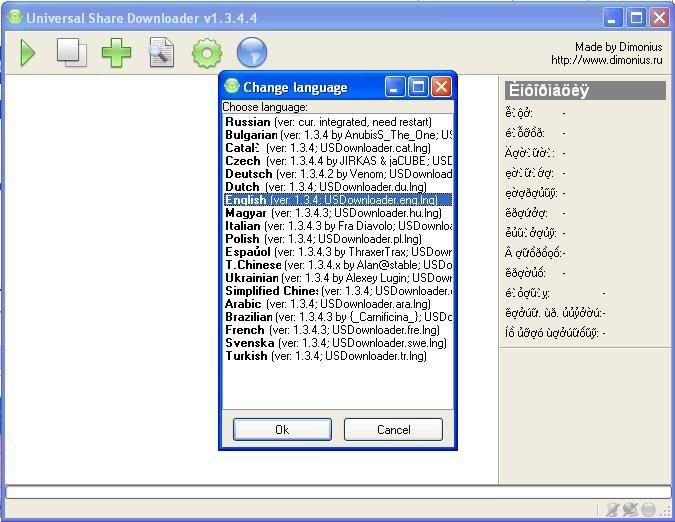Select Brazilian by _Carnificina_ row
Screen dimensions: 675x522
tap(338, 317)
